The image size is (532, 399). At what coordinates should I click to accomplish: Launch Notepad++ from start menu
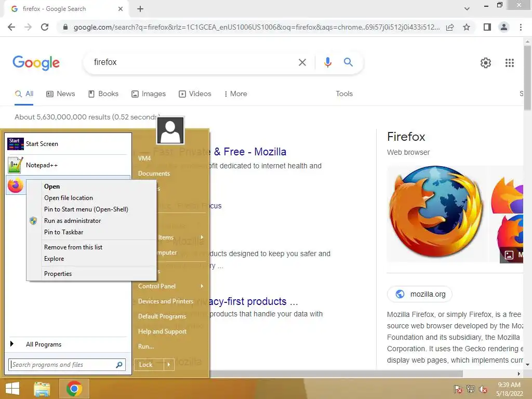[68, 165]
